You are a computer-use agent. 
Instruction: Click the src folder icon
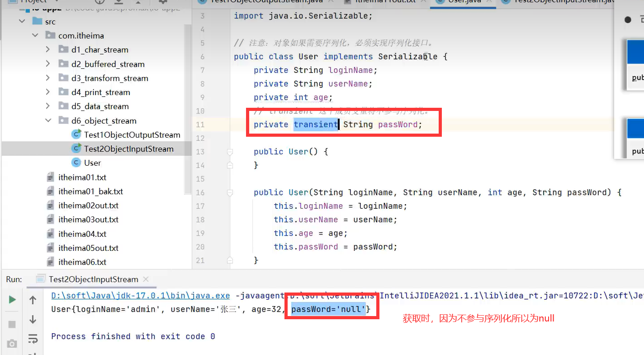[38, 21]
